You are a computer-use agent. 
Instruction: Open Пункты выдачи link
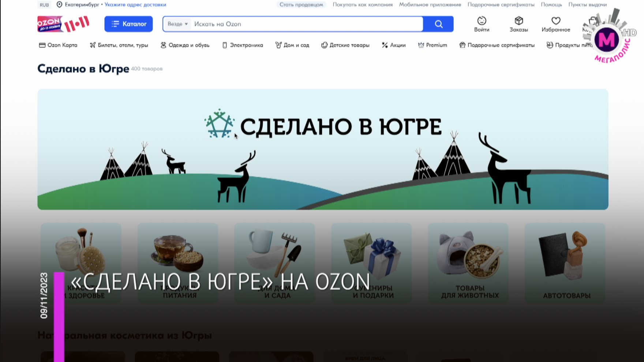coord(588,5)
